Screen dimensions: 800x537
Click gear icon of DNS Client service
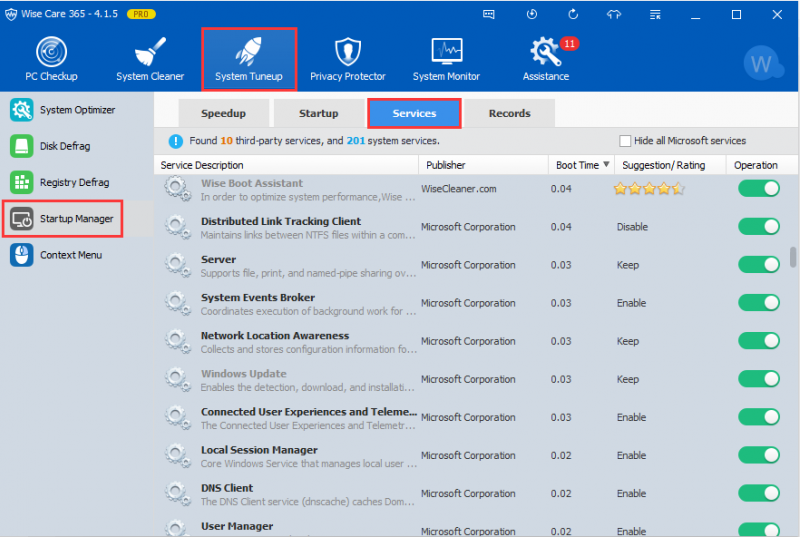[178, 494]
